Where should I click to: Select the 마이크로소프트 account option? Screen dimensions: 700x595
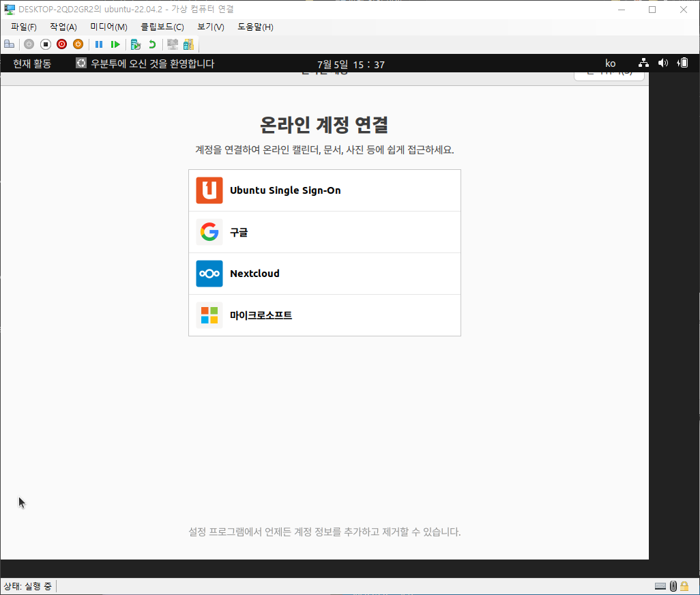tap(325, 315)
